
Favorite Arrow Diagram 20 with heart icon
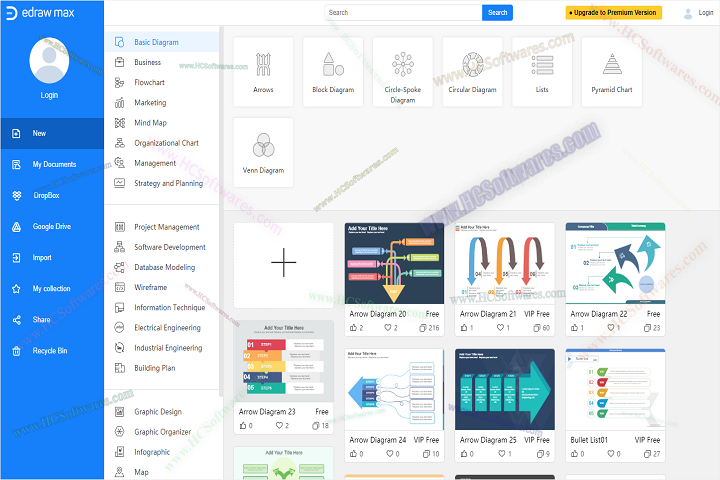tap(388, 328)
